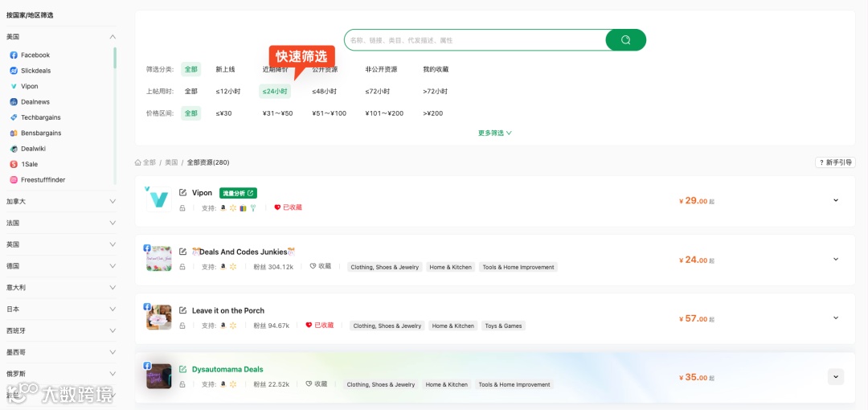Click the Slickdeals sidebar icon
The width and height of the screenshot is (868, 410).
[14, 71]
